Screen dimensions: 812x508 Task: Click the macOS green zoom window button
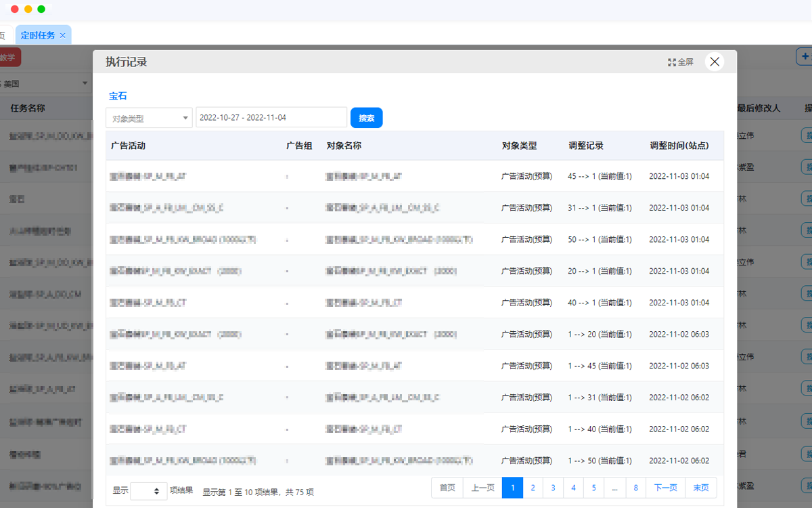point(41,9)
